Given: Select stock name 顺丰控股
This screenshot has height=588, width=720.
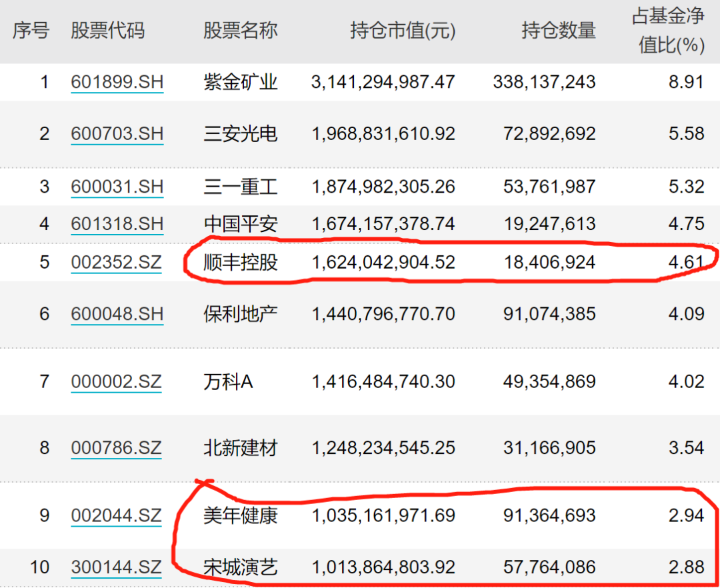Looking at the screenshot, I should click(241, 263).
